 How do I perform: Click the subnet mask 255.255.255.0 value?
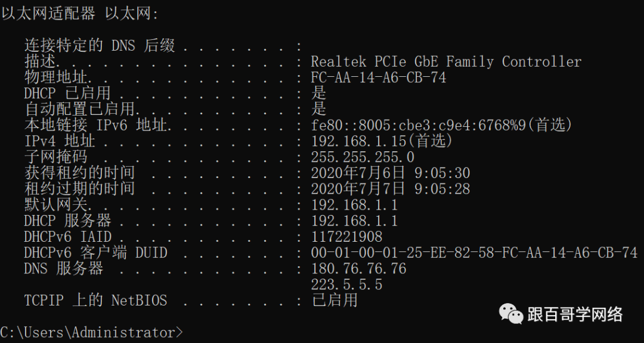coord(363,157)
